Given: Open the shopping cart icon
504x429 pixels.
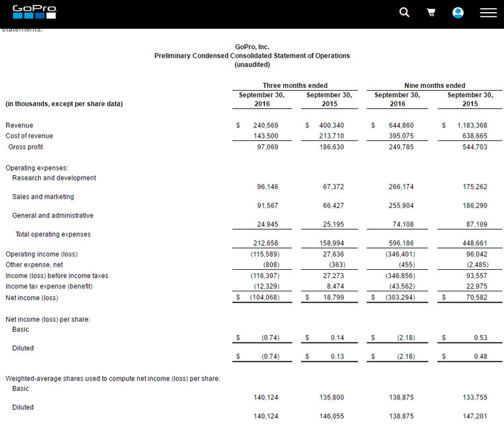Looking at the screenshot, I should pyautogui.click(x=431, y=13).
